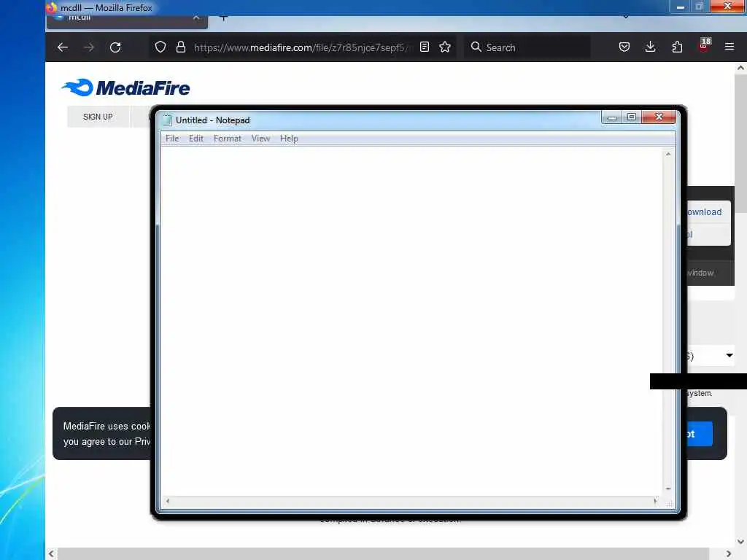Click inside the Notepad text area
Screen dimensions: 747x560
(x=411, y=322)
